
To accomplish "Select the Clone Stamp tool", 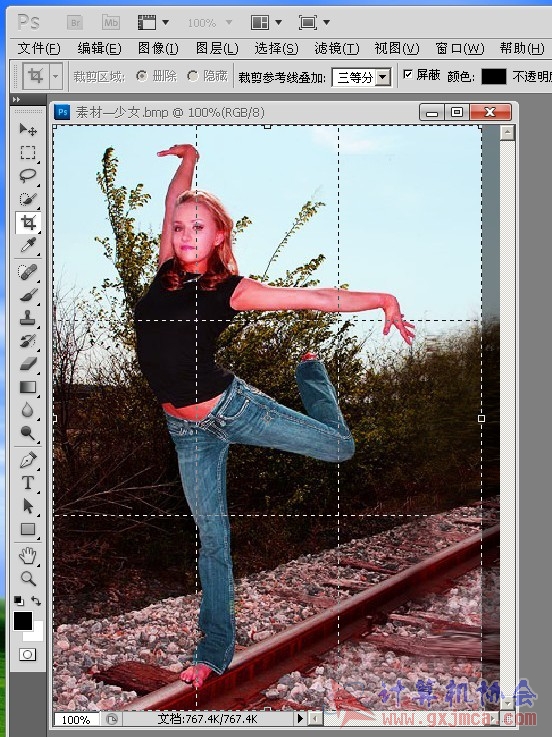I will (x=28, y=318).
